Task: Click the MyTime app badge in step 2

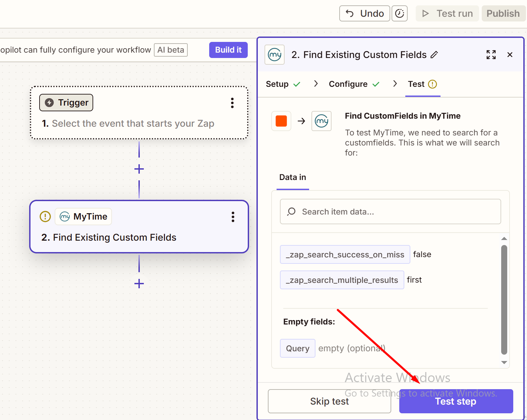Action: 83,217
